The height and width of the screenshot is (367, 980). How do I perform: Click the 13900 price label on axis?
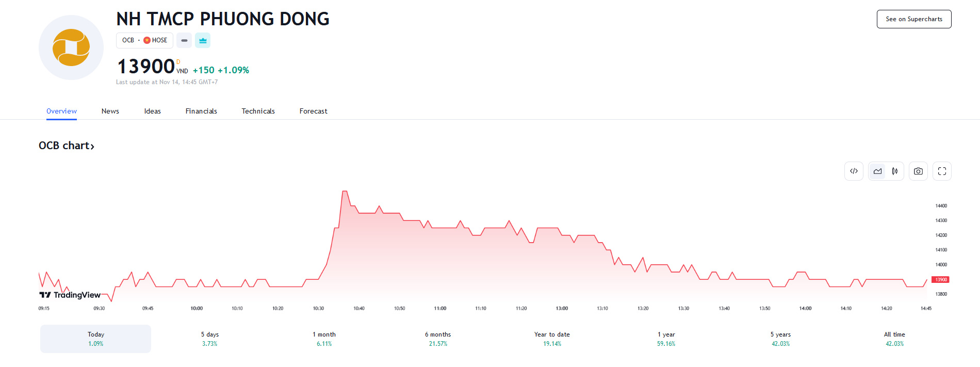[940, 280]
